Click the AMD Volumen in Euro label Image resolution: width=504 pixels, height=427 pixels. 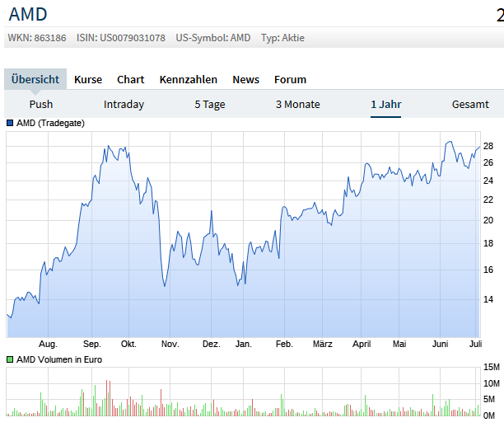click(x=59, y=359)
